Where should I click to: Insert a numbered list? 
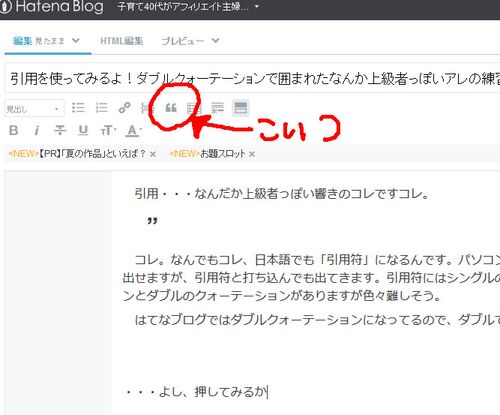click(x=101, y=108)
